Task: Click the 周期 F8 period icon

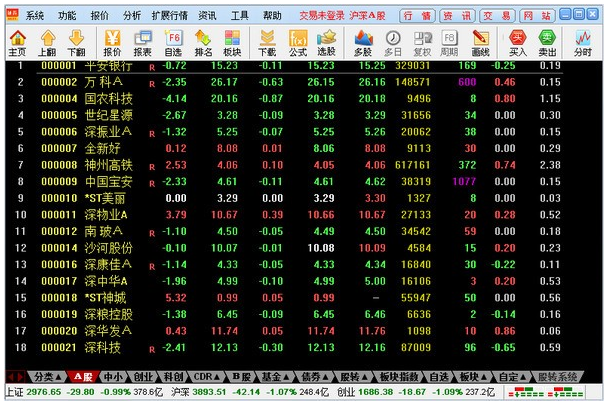Action: pyautogui.click(x=449, y=43)
